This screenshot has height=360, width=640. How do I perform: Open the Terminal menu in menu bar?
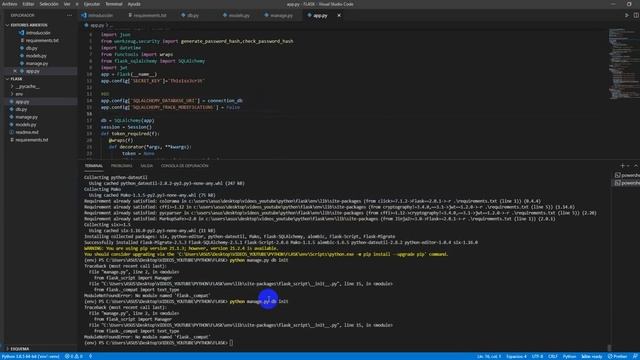click(113, 4)
